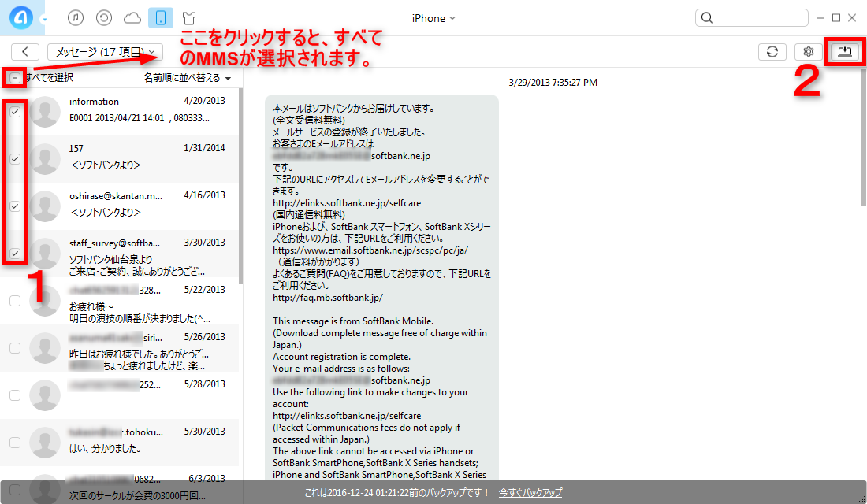
Task: Select the oshirase@skantan.m... conversation
Action: (x=120, y=206)
